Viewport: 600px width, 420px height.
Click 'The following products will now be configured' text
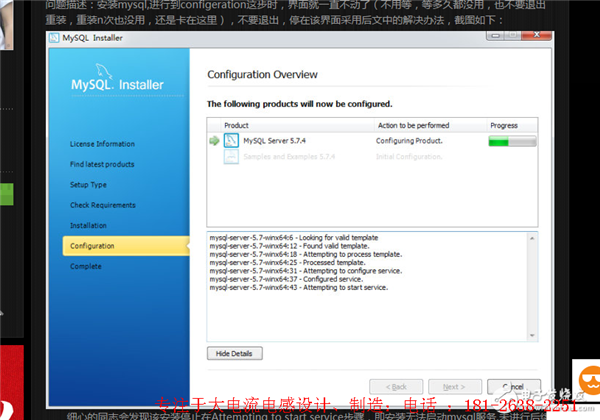pos(300,104)
